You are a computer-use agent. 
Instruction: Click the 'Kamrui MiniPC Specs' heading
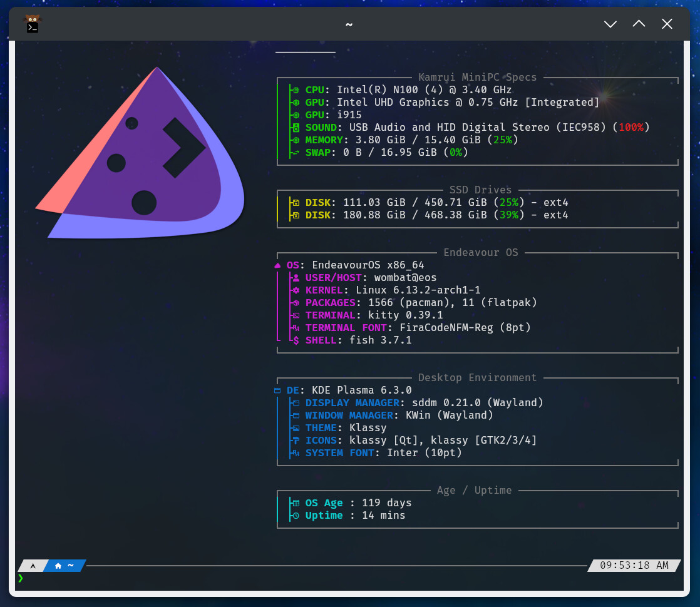pos(477,77)
